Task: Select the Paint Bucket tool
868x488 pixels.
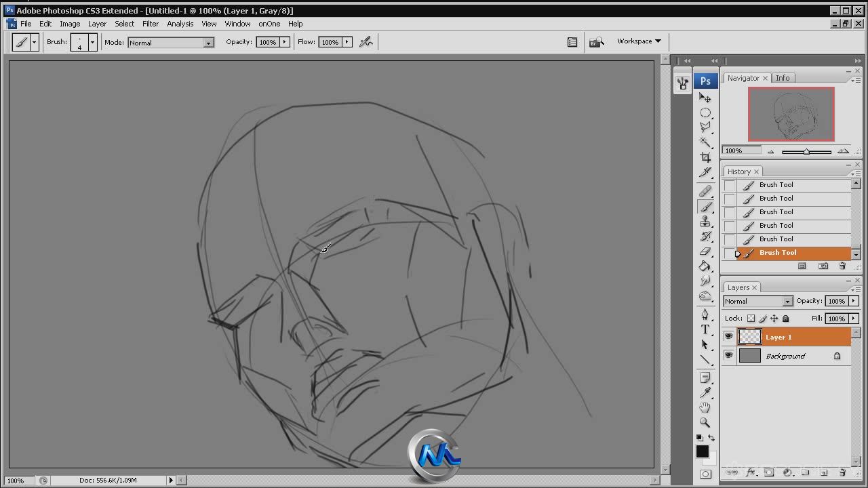Action: (705, 266)
